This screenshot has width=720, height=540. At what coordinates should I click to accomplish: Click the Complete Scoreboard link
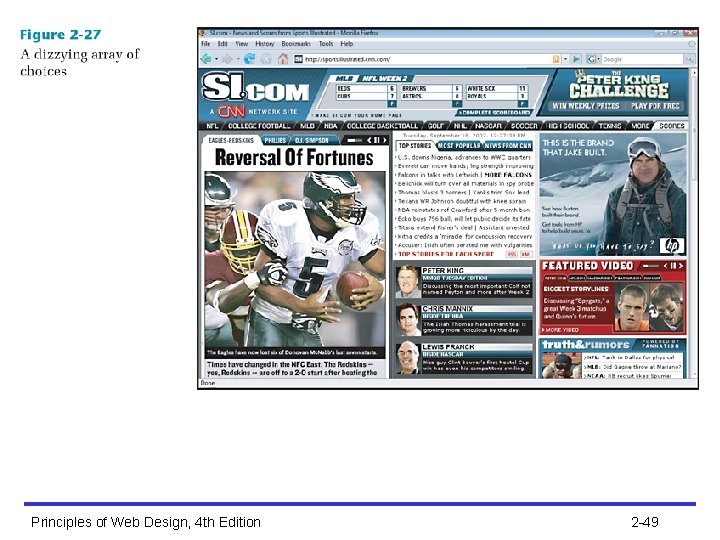495,112
